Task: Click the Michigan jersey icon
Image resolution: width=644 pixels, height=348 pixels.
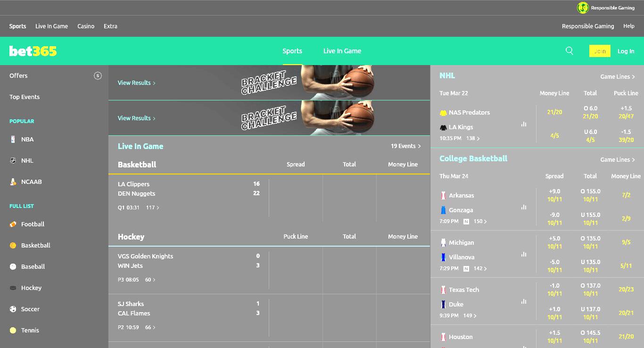Action: point(443,242)
